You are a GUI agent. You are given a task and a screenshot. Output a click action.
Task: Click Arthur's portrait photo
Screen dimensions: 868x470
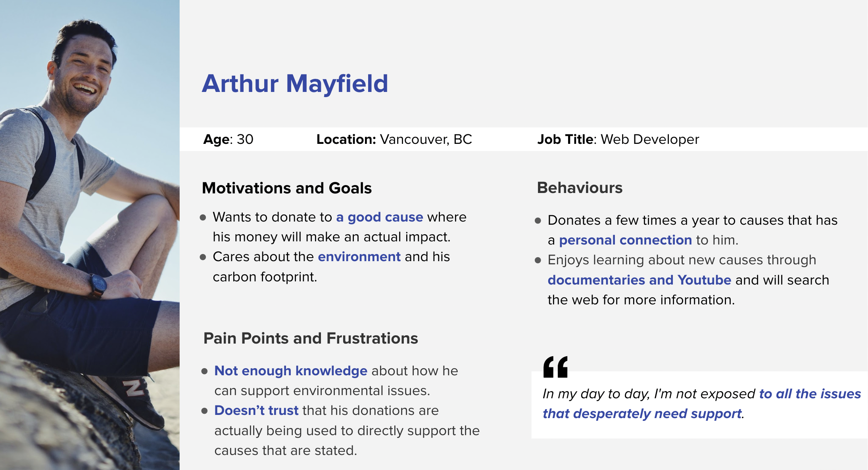pos(90,235)
